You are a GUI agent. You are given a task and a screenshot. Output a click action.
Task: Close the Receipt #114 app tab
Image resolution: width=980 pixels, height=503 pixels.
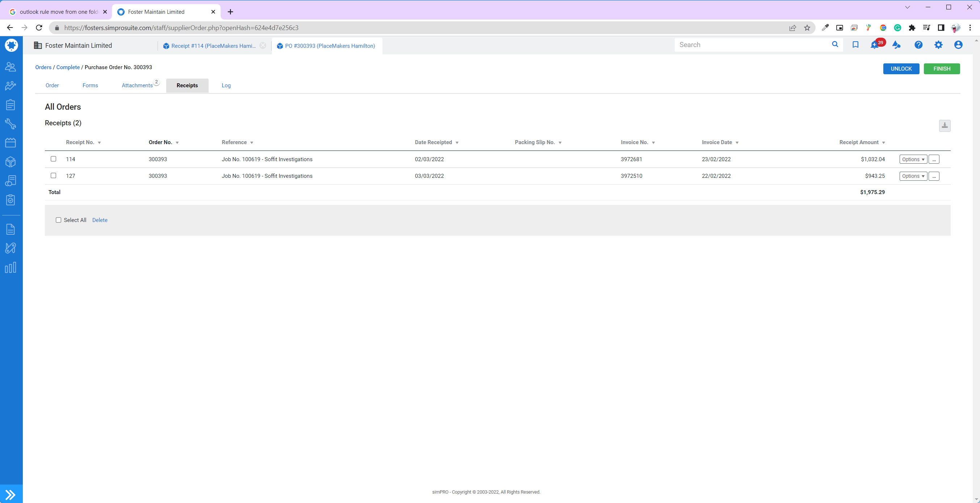click(263, 45)
